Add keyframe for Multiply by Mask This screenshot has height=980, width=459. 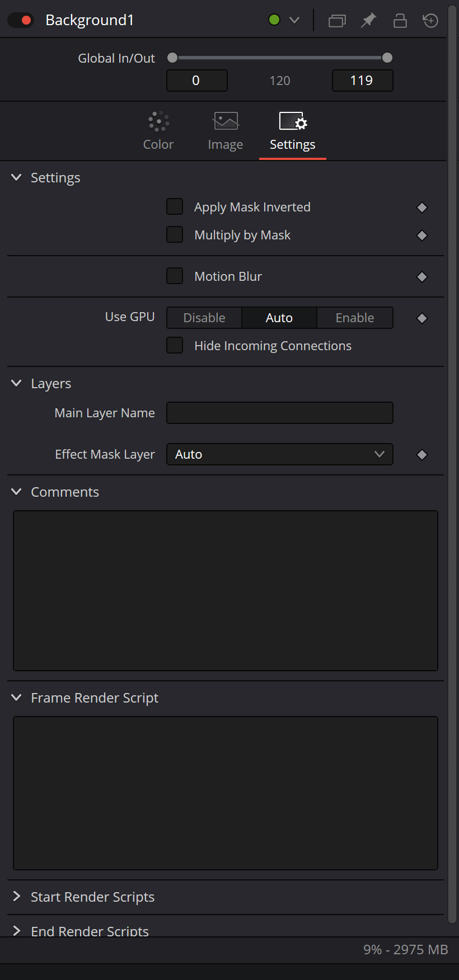pyautogui.click(x=422, y=235)
